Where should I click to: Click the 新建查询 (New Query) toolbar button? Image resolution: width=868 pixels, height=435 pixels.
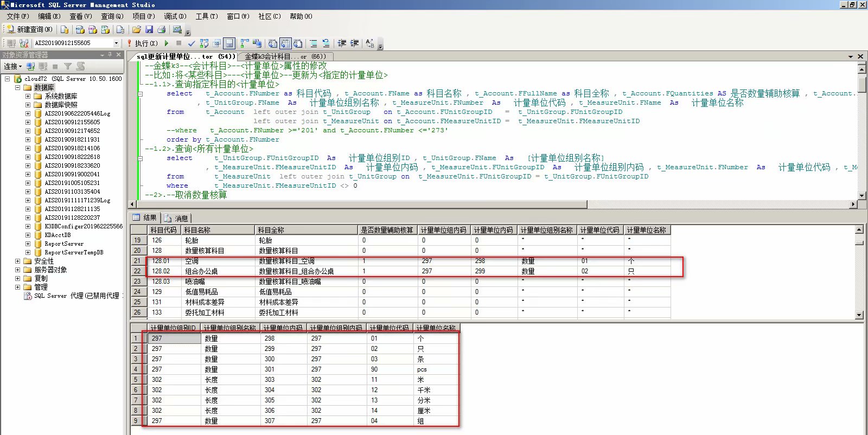[x=30, y=29]
